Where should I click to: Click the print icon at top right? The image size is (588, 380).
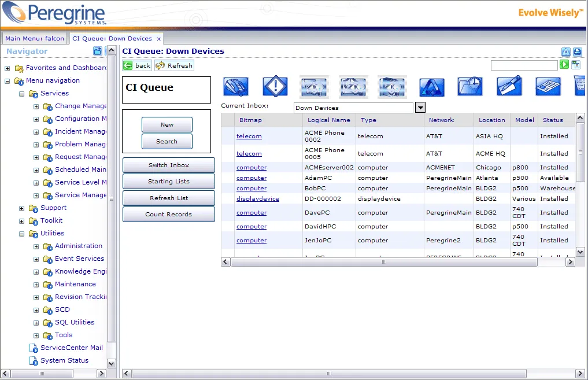click(578, 52)
